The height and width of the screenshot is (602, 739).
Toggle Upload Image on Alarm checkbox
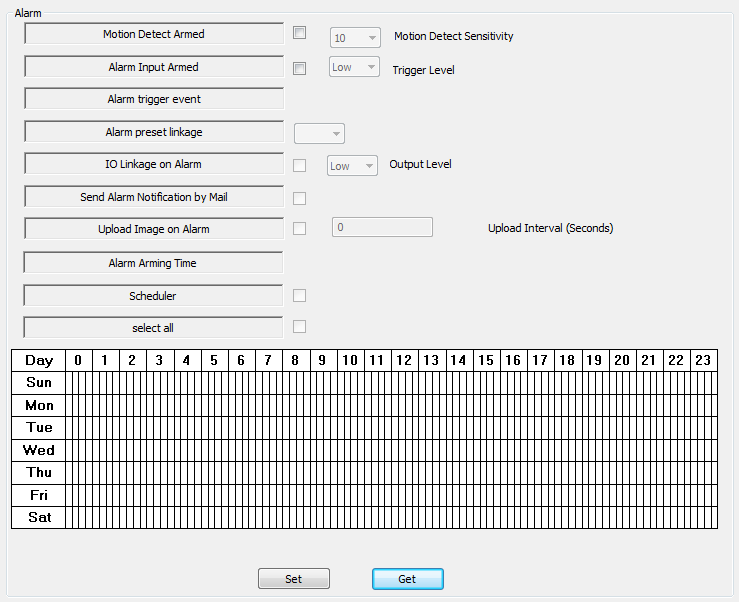pos(299,229)
